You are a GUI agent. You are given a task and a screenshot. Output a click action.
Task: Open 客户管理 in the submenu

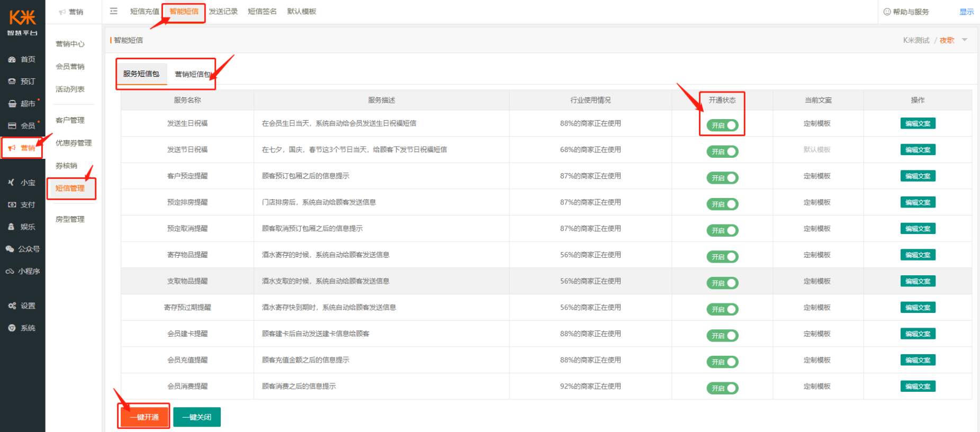click(x=70, y=120)
